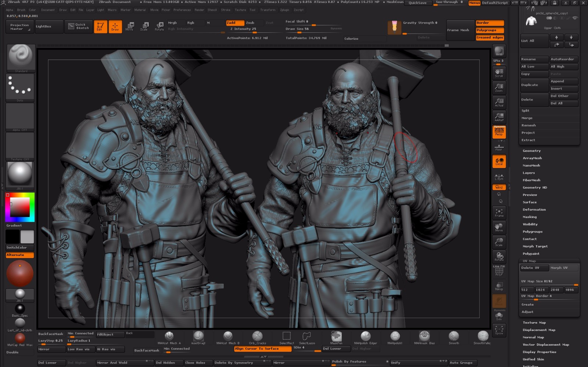Toggle PolyF line fill display
Viewport: 588px width, 367px height.
tap(499, 271)
